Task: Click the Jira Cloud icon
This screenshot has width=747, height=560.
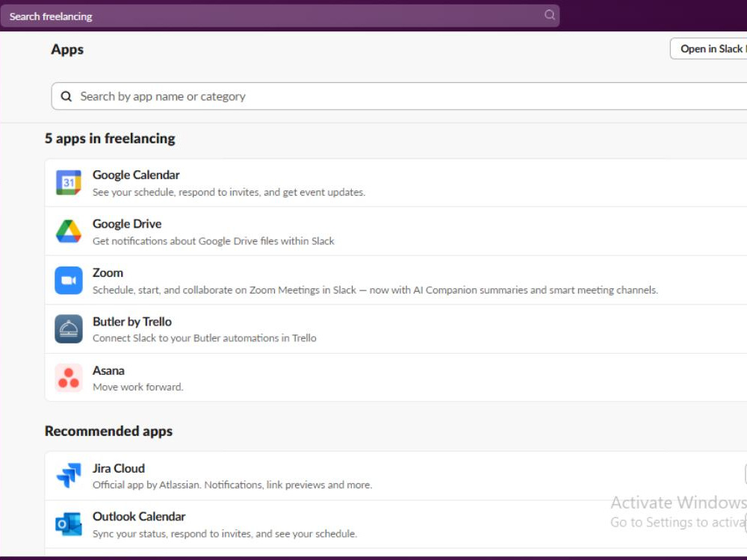Action: [x=69, y=475]
